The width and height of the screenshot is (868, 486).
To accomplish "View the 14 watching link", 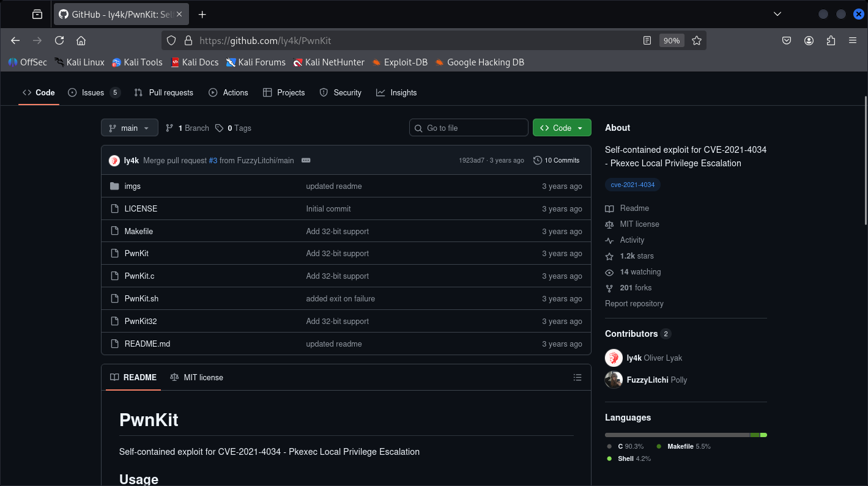I will tap(633, 271).
